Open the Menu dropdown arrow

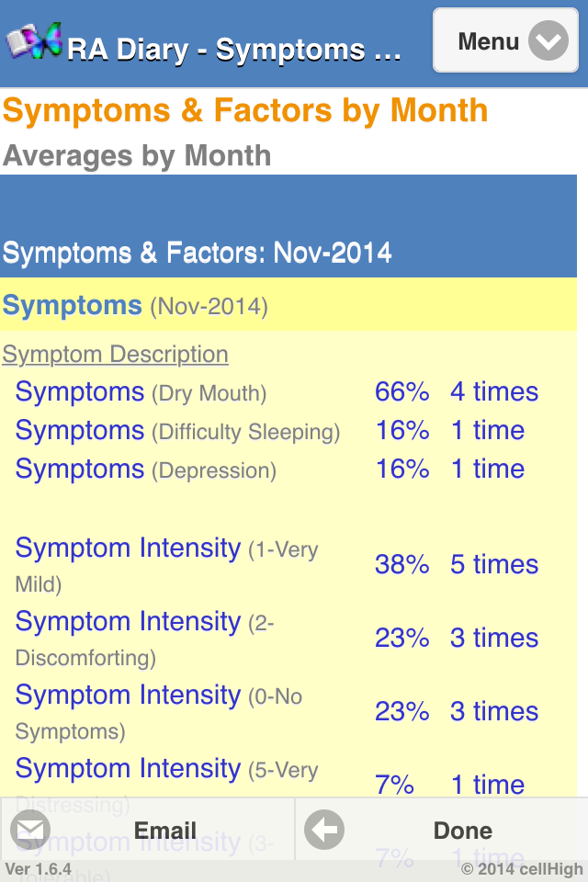tap(548, 41)
